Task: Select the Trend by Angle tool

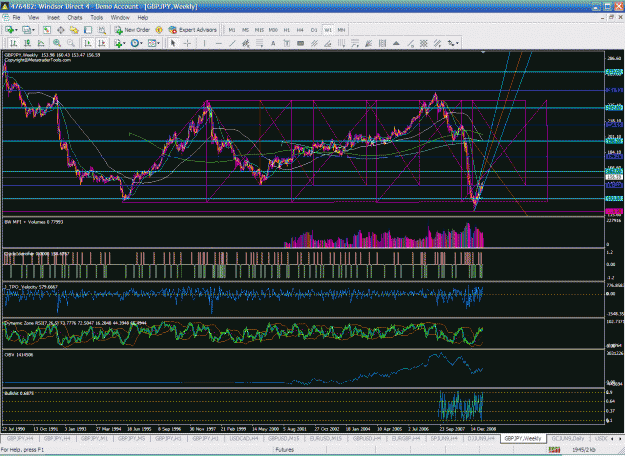Action: pos(328,43)
